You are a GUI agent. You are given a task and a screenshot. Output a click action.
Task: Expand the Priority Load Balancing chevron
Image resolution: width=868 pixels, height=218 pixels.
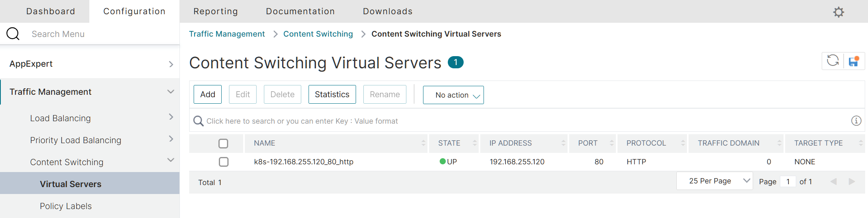click(x=171, y=139)
